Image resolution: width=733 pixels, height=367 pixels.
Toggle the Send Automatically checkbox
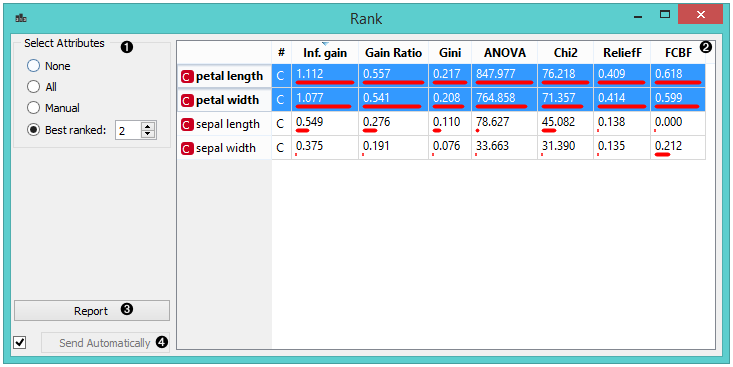pos(20,343)
